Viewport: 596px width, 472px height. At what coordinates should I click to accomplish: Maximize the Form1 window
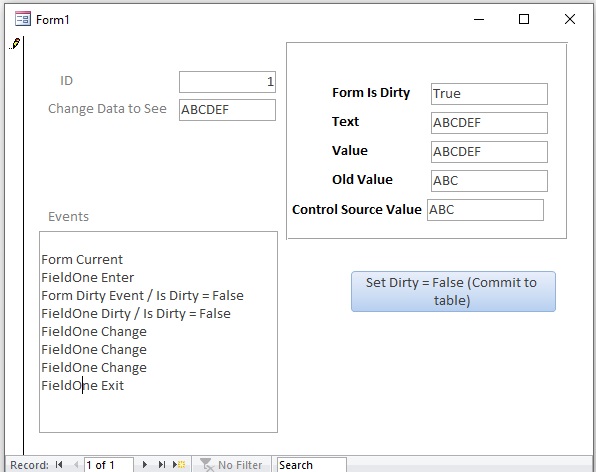point(524,19)
